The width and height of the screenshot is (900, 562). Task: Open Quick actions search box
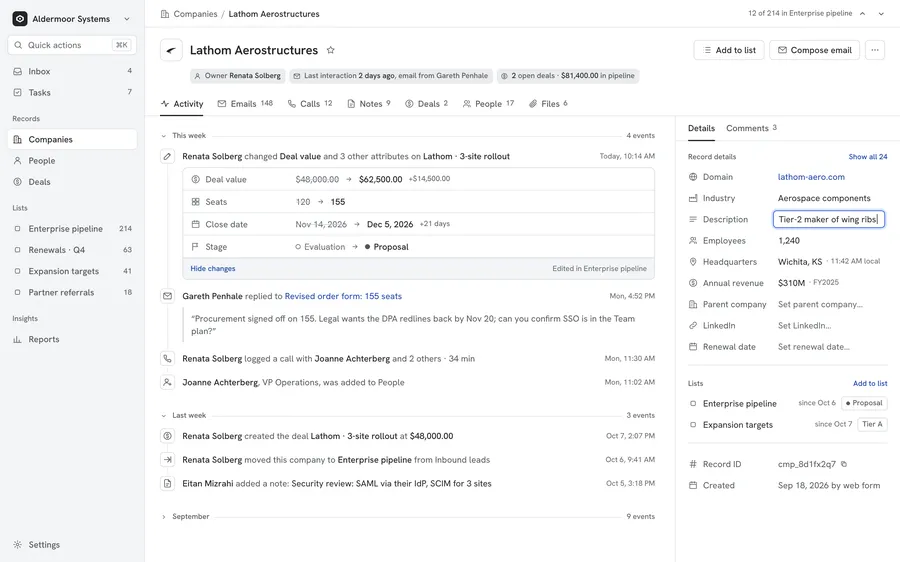coord(72,45)
